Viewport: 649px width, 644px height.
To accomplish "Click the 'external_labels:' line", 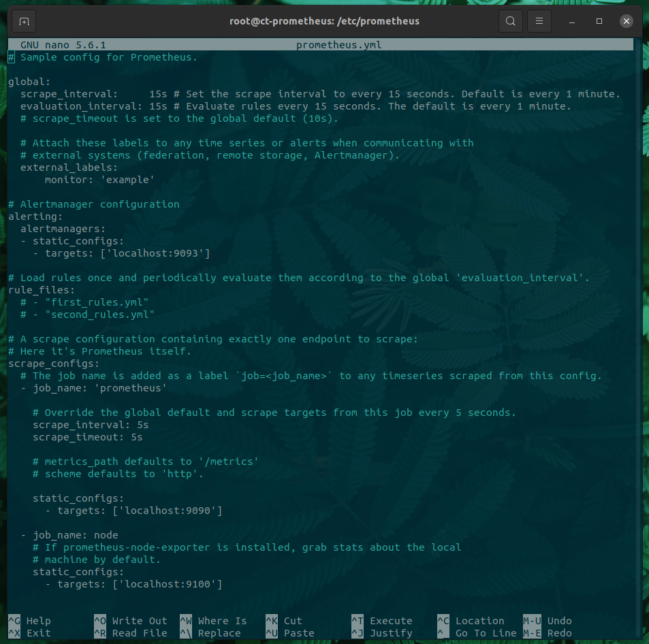I will click(69, 167).
